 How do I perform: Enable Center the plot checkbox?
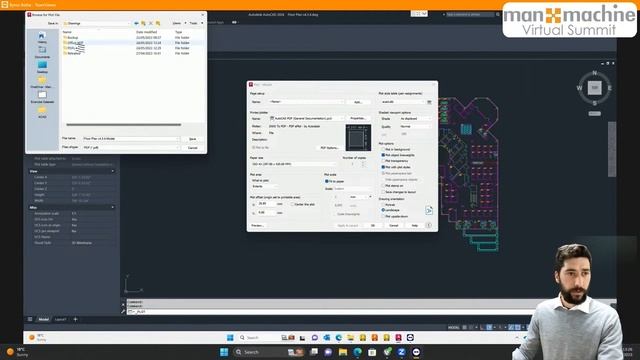click(x=293, y=204)
